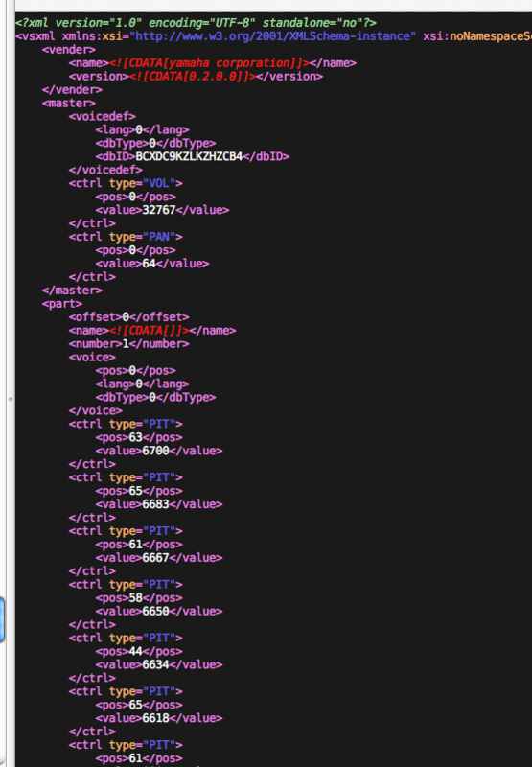Select the number 1 line
Image resolution: width=532 pixels, height=767 pixels.
(129, 344)
